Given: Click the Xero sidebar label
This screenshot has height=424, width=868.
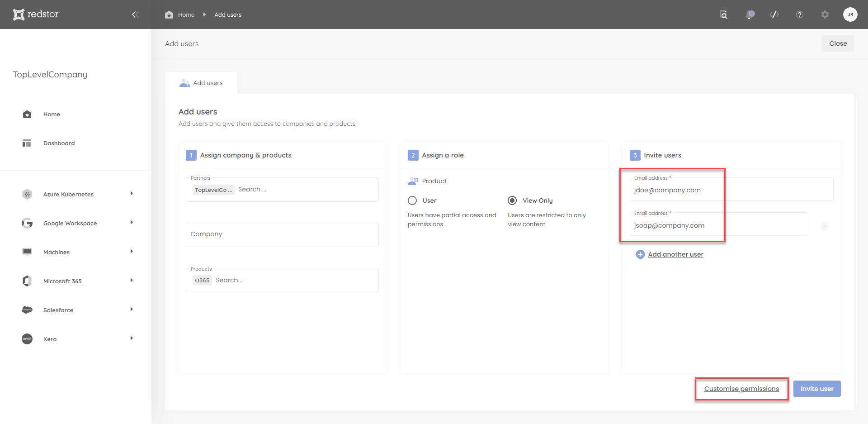Looking at the screenshot, I should pyautogui.click(x=50, y=339).
